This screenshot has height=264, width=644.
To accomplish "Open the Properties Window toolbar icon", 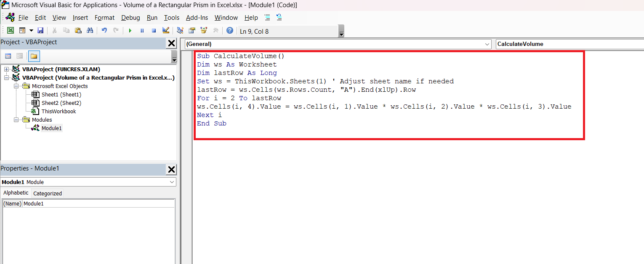I will tap(192, 31).
